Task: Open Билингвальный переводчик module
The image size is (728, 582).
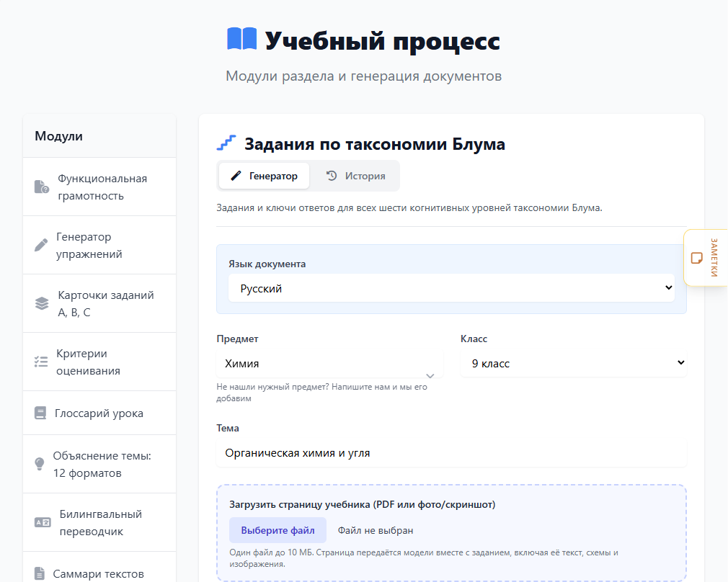Action: 99,522
